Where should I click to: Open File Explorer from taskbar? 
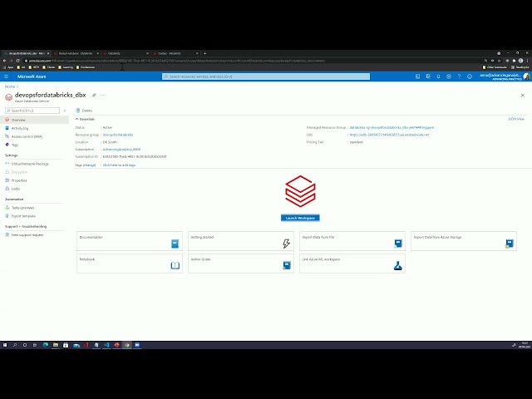tap(56, 345)
